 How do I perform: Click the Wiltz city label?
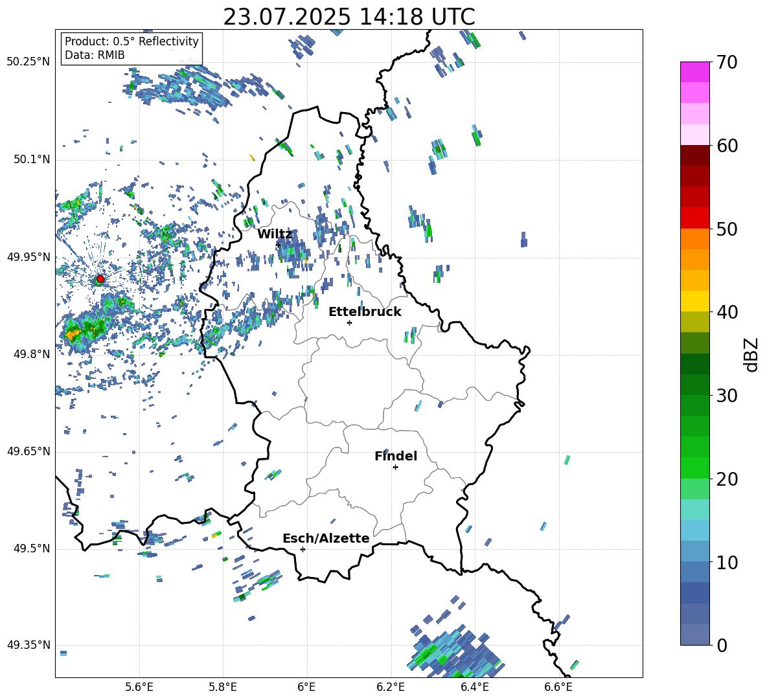pyautogui.click(x=275, y=234)
